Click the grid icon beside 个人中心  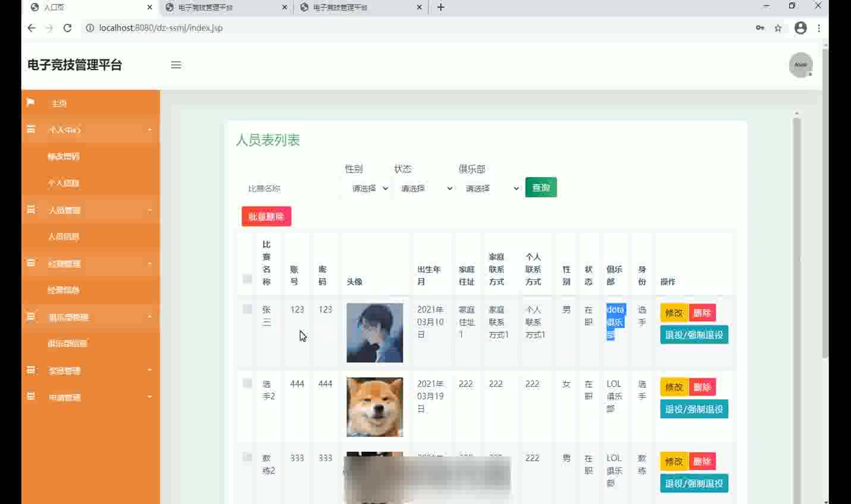(31, 129)
